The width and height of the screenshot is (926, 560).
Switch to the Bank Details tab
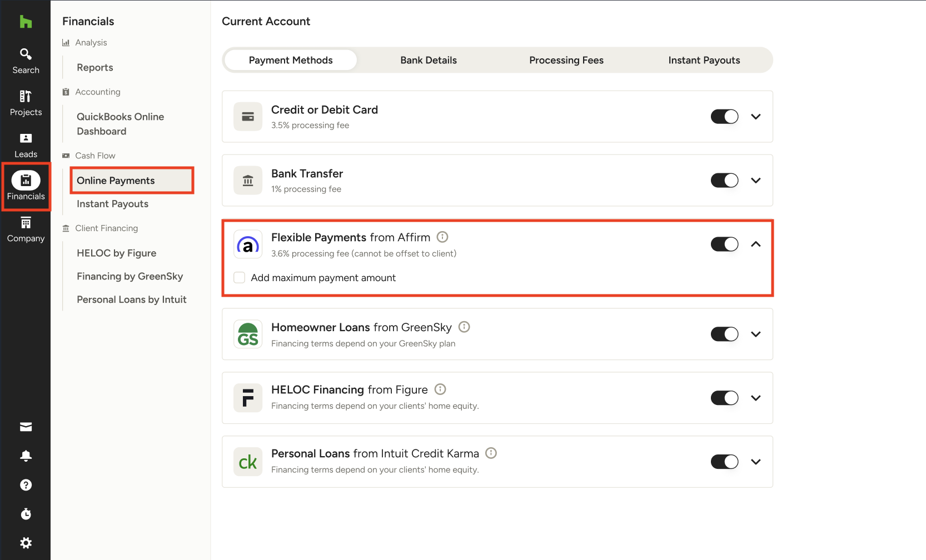(x=429, y=61)
